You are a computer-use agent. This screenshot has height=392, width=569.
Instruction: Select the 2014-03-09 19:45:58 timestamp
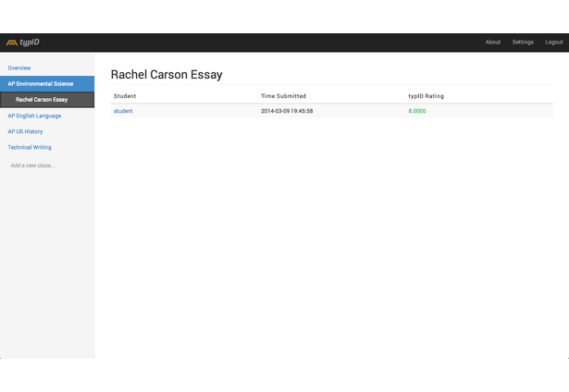[287, 111]
